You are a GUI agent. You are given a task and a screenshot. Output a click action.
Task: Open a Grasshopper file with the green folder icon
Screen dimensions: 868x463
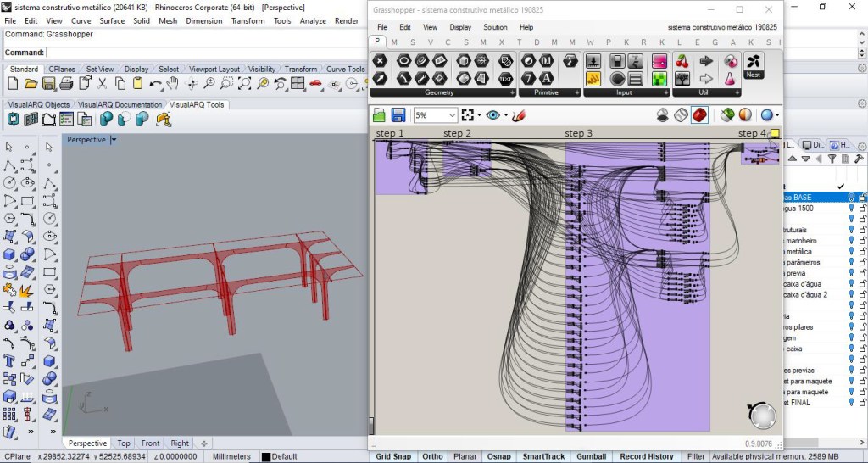[x=379, y=114]
